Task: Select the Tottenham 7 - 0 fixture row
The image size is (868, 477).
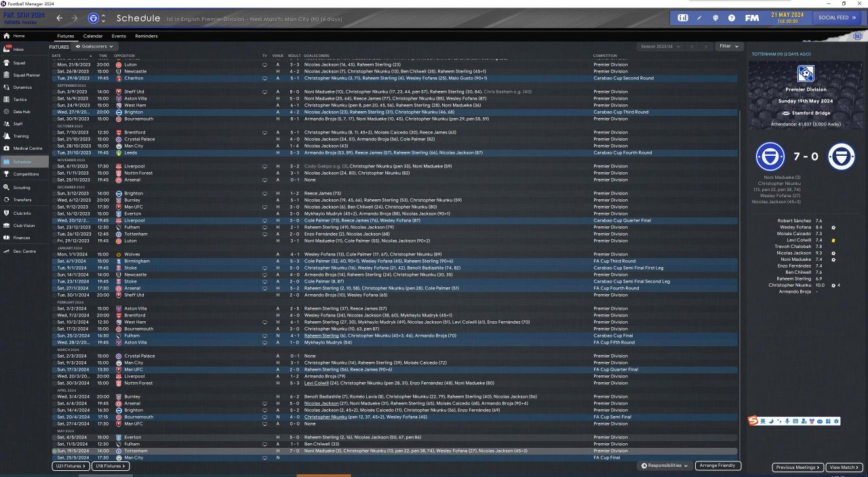Action: point(395,451)
